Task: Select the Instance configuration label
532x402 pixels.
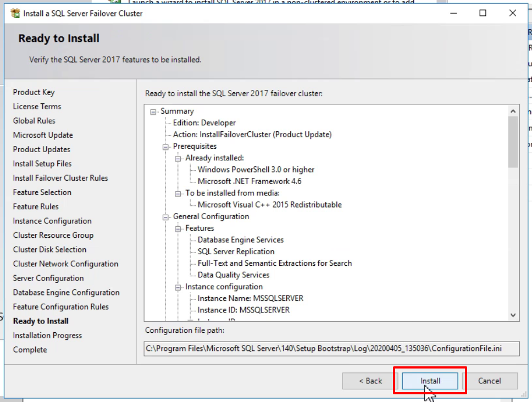Action: coord(224,287)
